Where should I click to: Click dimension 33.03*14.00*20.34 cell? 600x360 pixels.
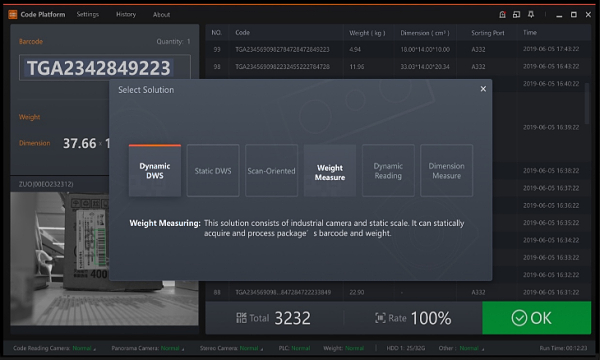point(425,67)
